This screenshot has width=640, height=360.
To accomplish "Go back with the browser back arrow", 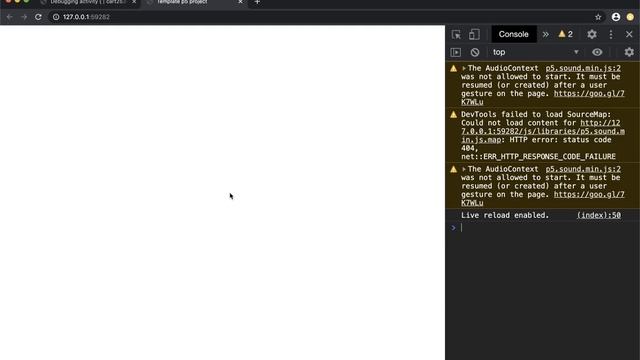I will click(x=9, y=17).
